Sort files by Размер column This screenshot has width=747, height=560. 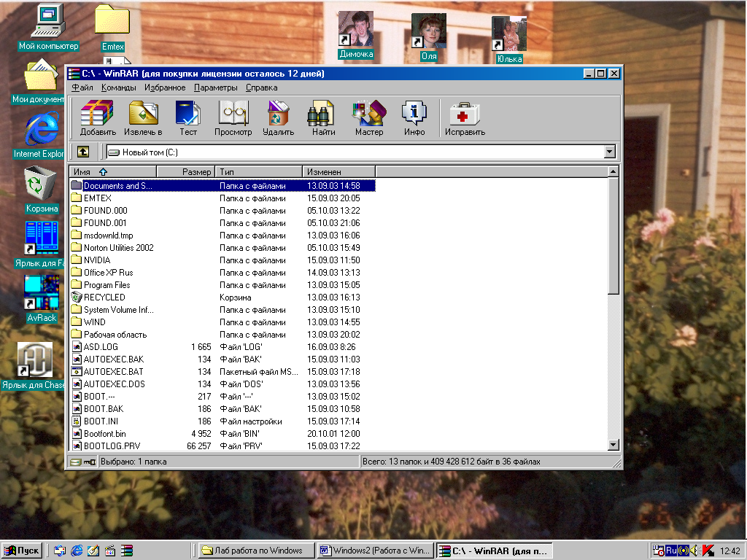[186, 171]
